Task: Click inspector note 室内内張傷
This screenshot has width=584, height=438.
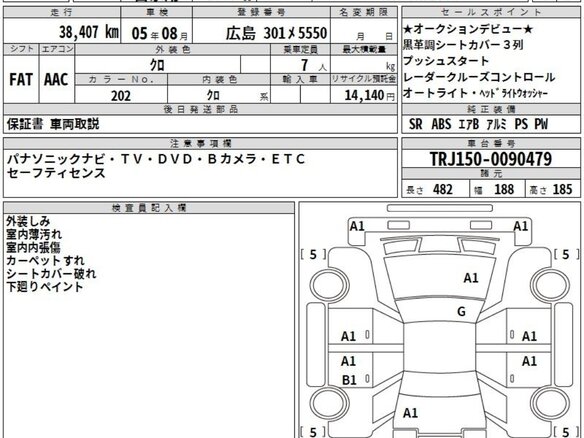Action: [33, 248]
